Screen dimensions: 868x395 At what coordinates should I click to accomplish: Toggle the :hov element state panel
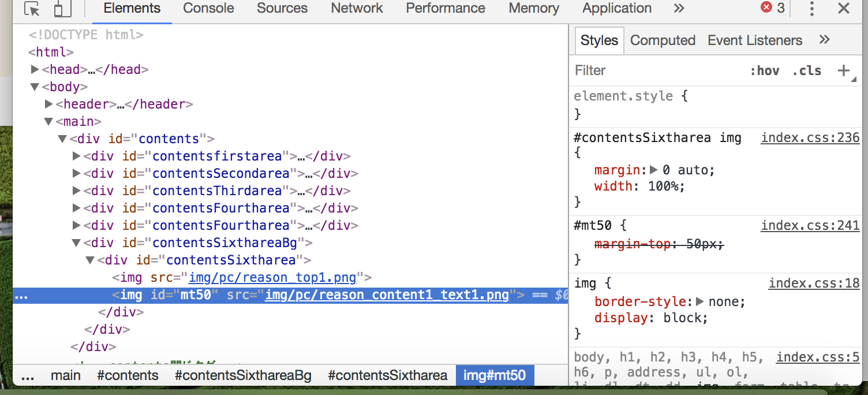click(x=764, y=70)
